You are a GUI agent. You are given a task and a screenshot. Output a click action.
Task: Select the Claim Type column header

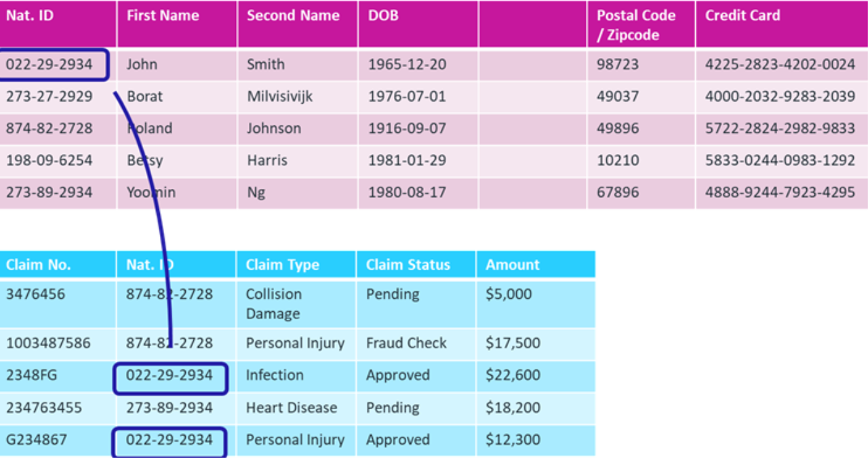pyautogui.click(x=283, y=265)
